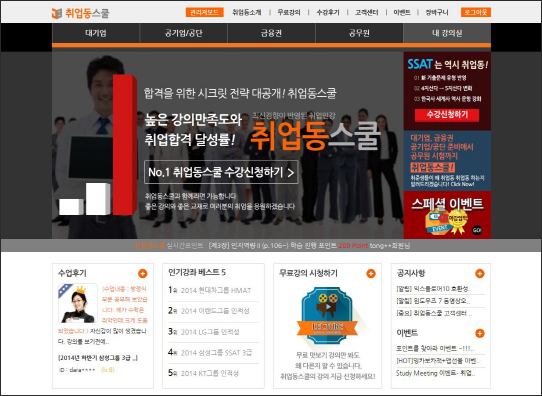Screen dimensions: 542x396
Task: Click the 높은 강의만족도와 banner headline
Action: click(x=193, y=119)
